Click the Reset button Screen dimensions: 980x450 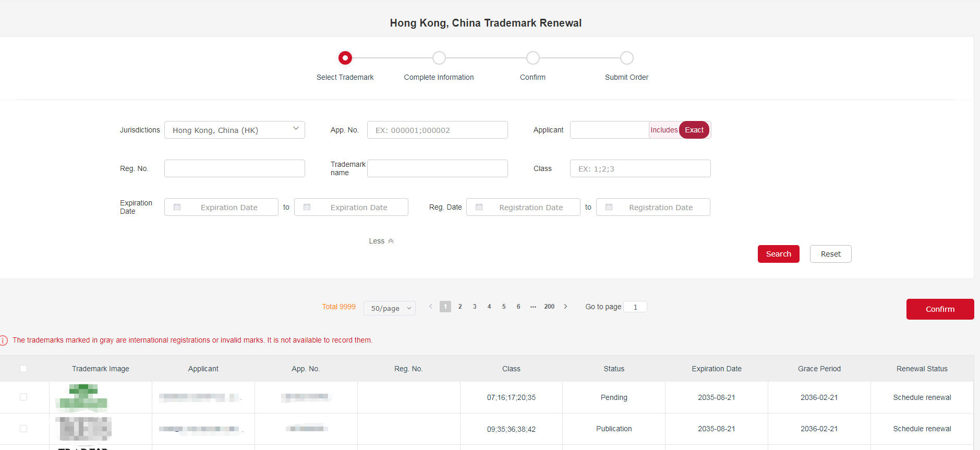pyautogui.click(x=830, y=254)
